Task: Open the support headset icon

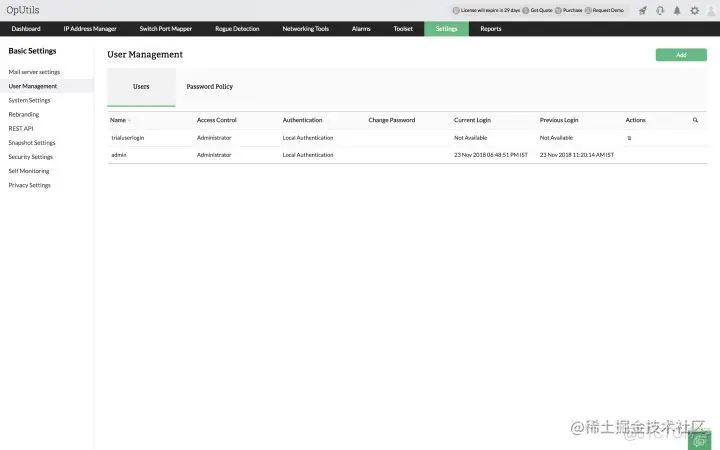Action: [660, 10]
